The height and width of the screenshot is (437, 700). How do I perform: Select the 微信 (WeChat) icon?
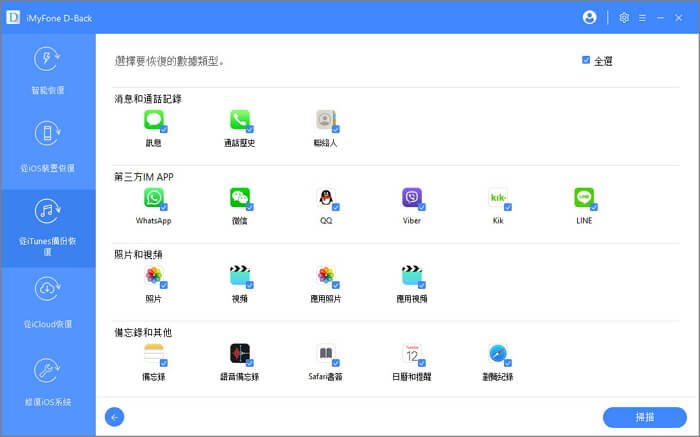[x=239, y=198]
